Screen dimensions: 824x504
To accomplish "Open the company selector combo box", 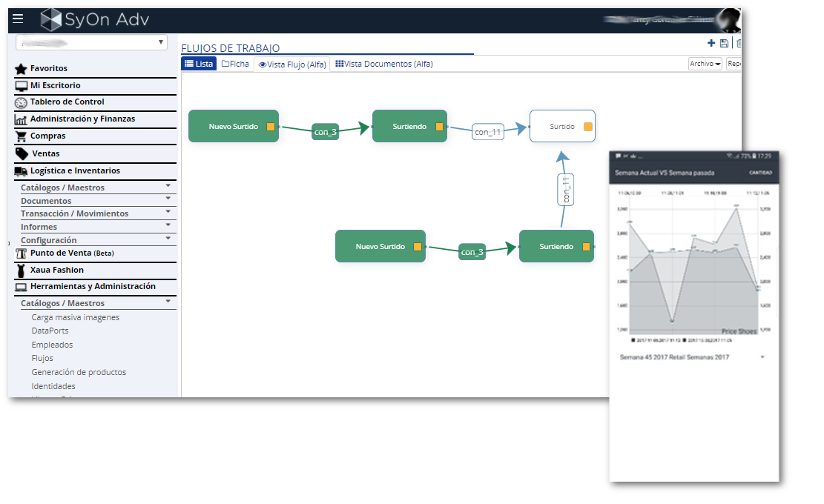I will point(91,42).
